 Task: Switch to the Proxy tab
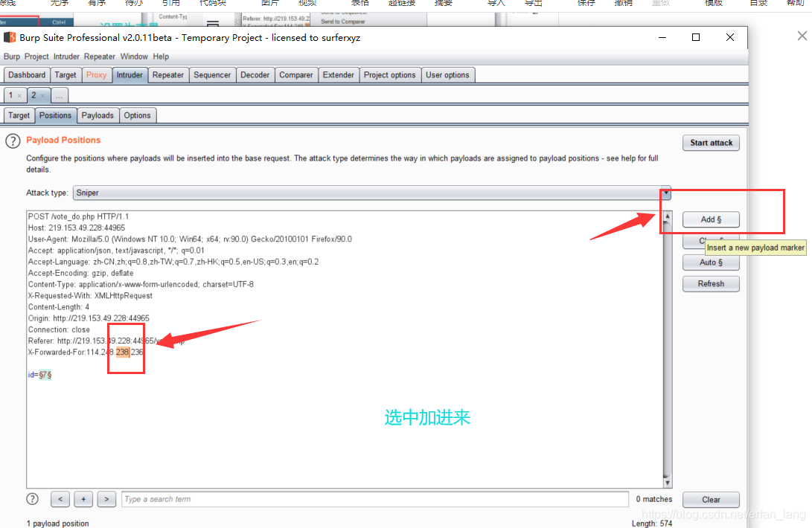96,75
